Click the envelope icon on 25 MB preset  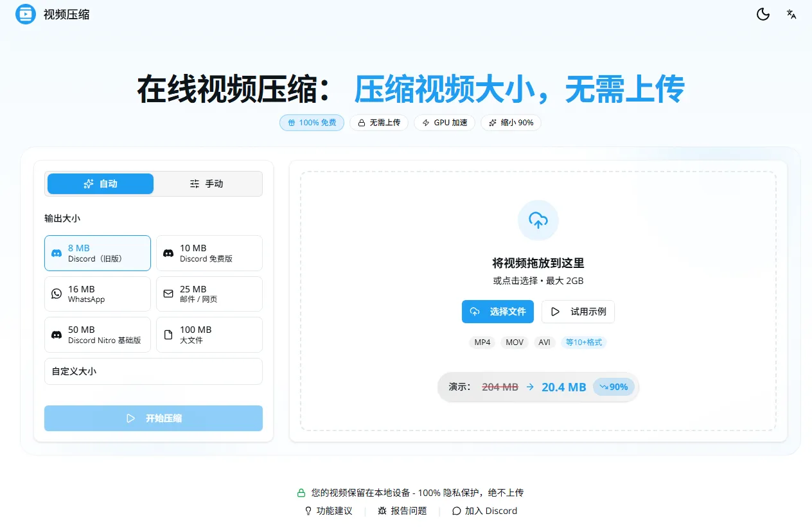(x=168, y=294)
